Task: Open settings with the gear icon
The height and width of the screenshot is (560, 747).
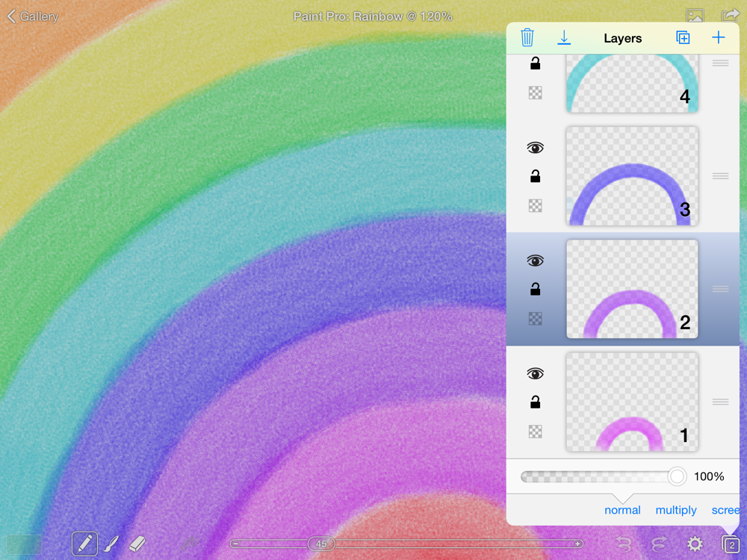Action: (x=695, y=544)
